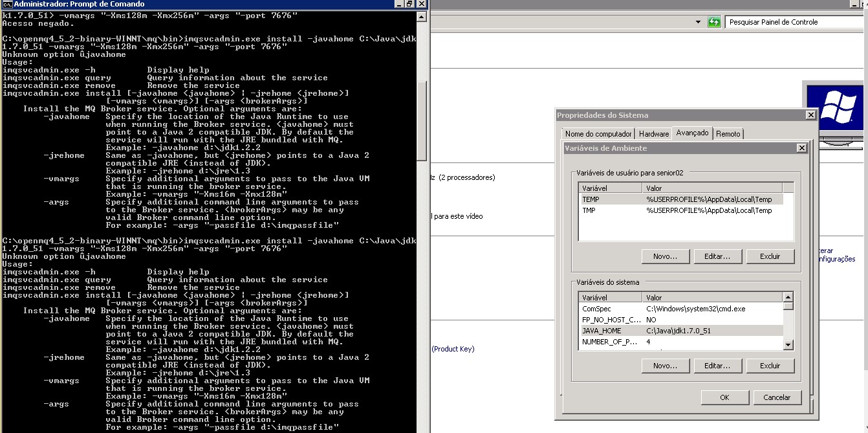Confirm with the OK button
The width and height of the screenshot is (868, 433).
[x=724, y=397]
